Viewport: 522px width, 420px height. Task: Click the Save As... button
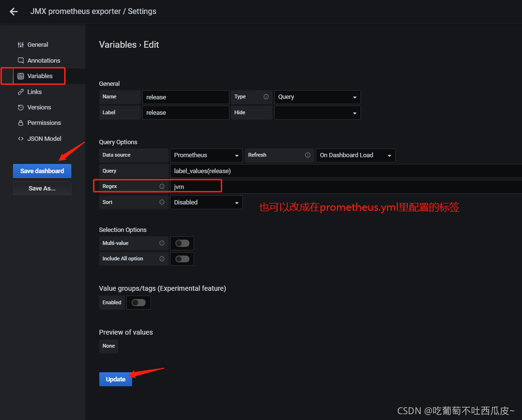pos(42,188)
